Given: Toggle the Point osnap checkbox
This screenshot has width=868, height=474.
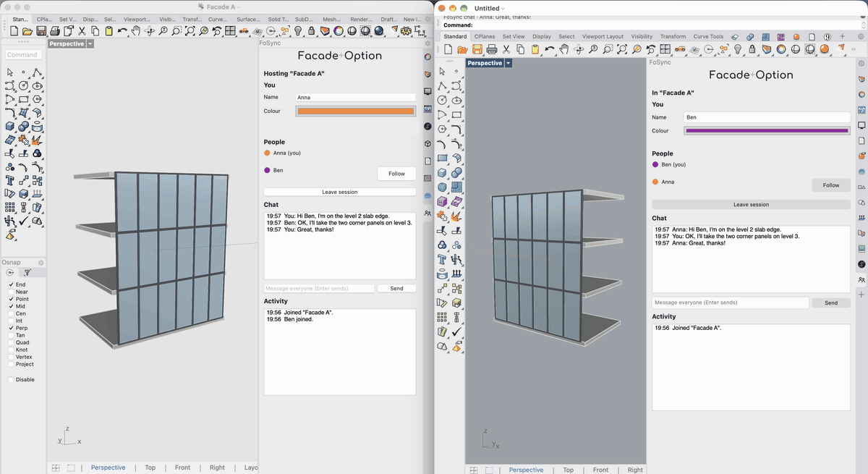Looking at the screenshot, I should tap(11, 299).
